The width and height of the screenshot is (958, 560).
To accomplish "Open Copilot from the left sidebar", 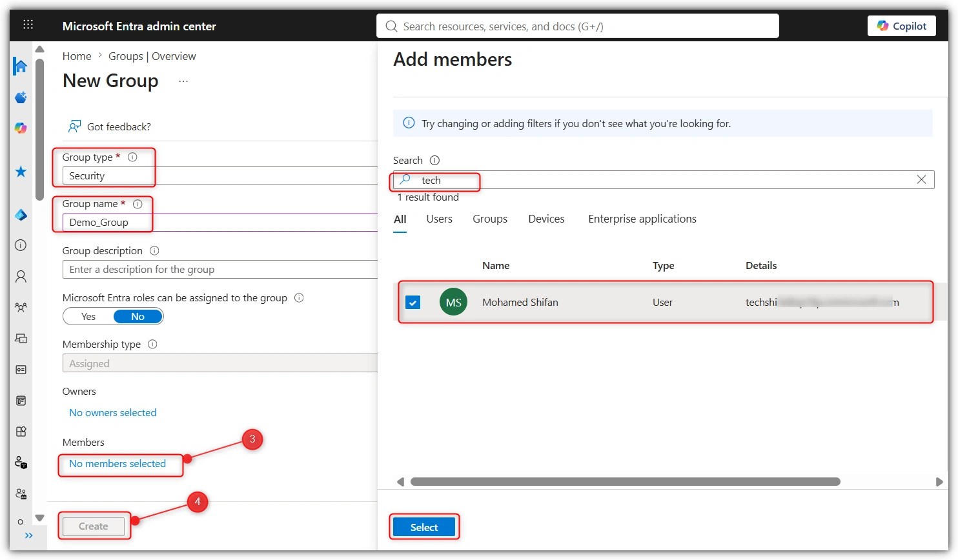I will (21, 128).
